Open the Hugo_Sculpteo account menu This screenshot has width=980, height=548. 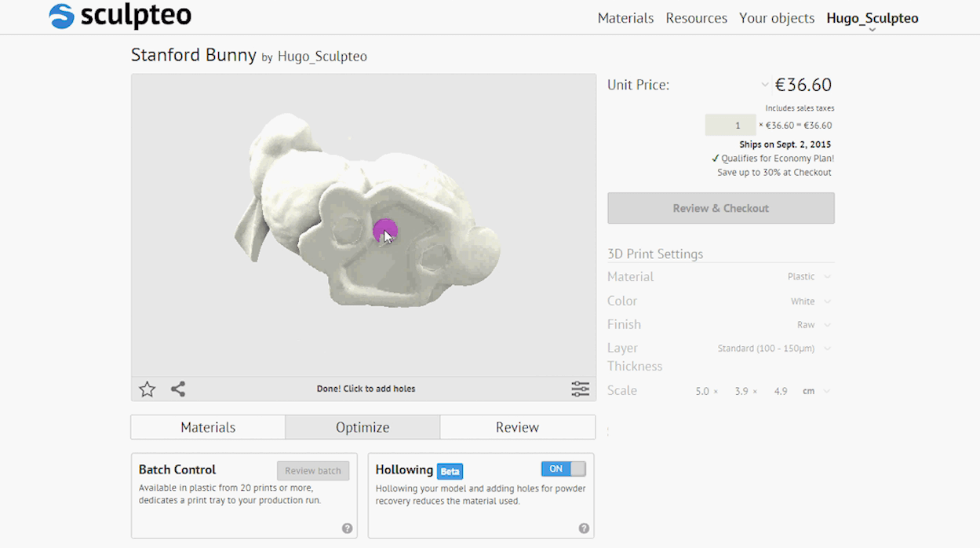tap(872, 19)
